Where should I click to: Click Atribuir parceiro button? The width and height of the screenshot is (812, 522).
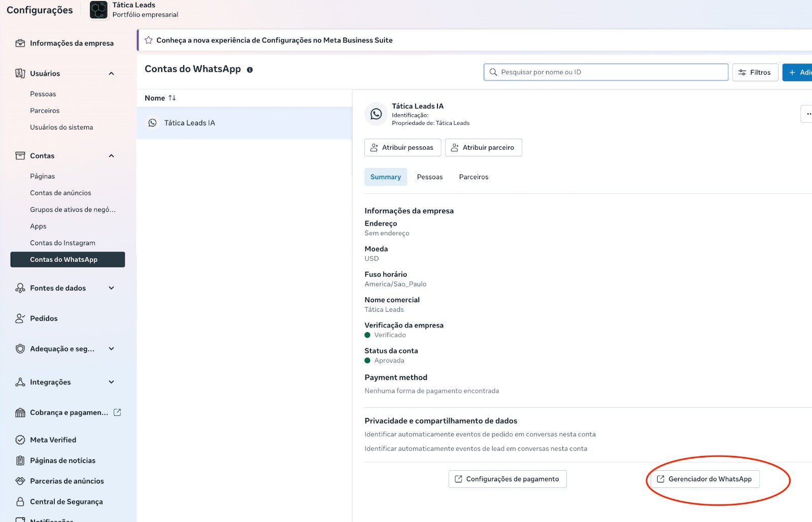pyautogui.click(x=483, y=147)
